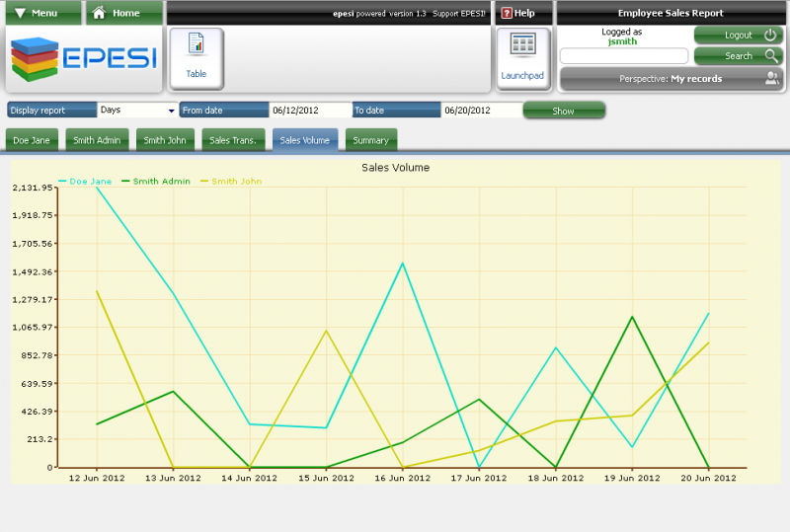The image size is (790, 532).
Task: Click the Search magnifier icon
Action: (771, 56)
